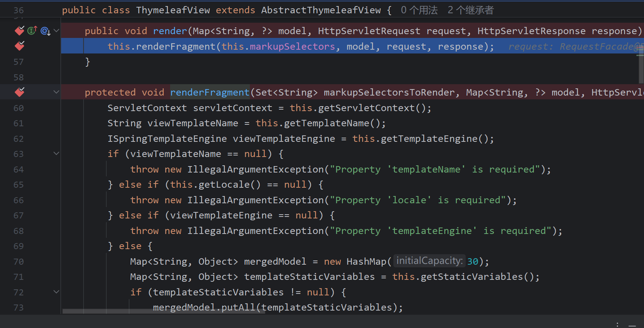This screenshot has height=328, width=644.
Task: Toggle the breakpoint on the this.renderFragment call line
Action: 19,46
